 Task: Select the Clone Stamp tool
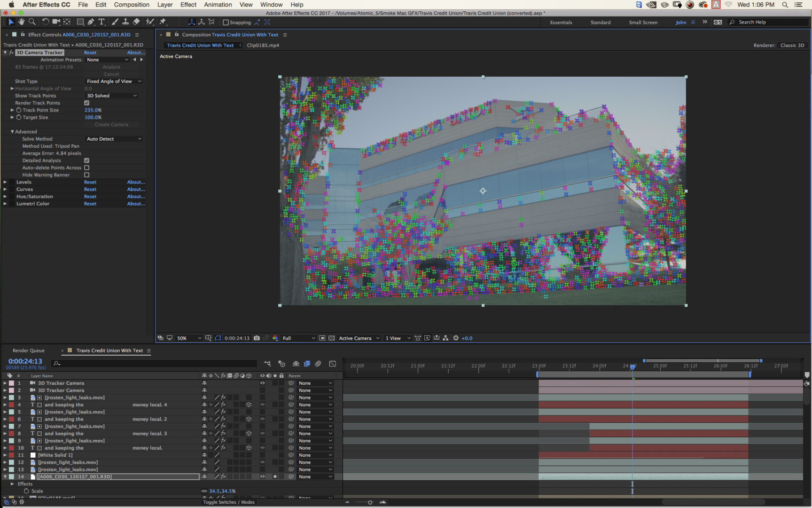coord(125,22)
